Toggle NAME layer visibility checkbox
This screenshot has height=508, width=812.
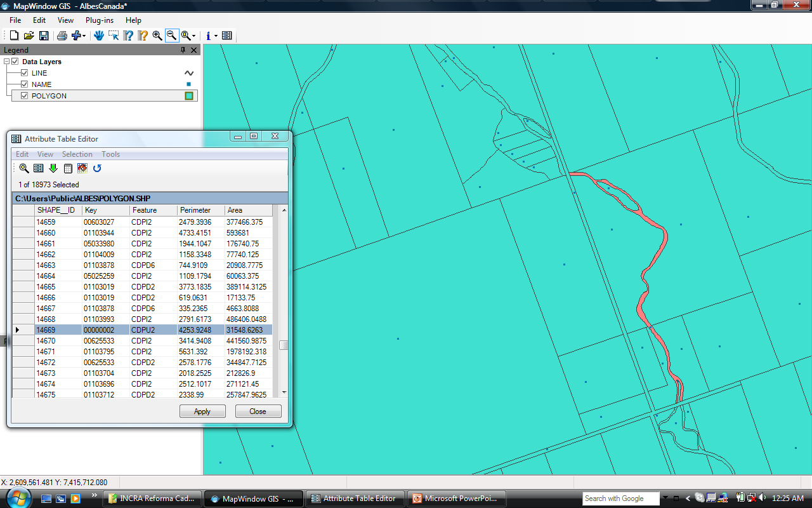(25, 84)
